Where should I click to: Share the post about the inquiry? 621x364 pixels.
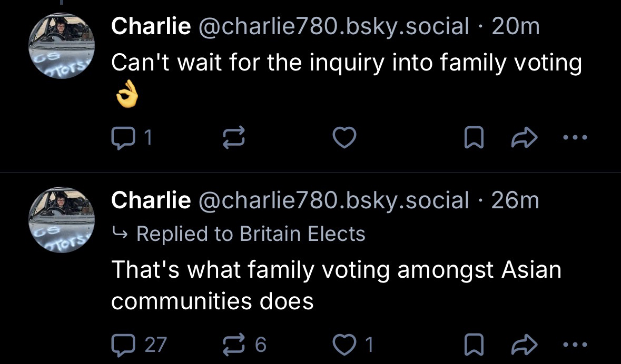(x=525, y=138)
